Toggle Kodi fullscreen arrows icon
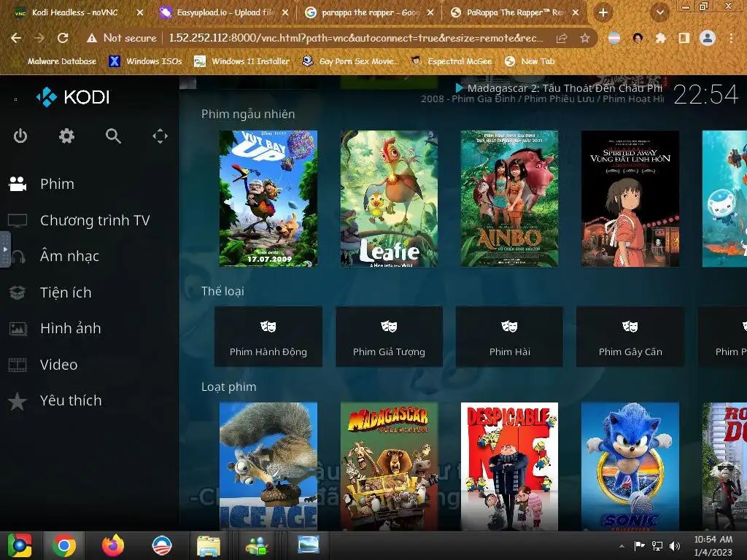The width and height of the screenshot is (747, 560). click(x=160, y=136)
